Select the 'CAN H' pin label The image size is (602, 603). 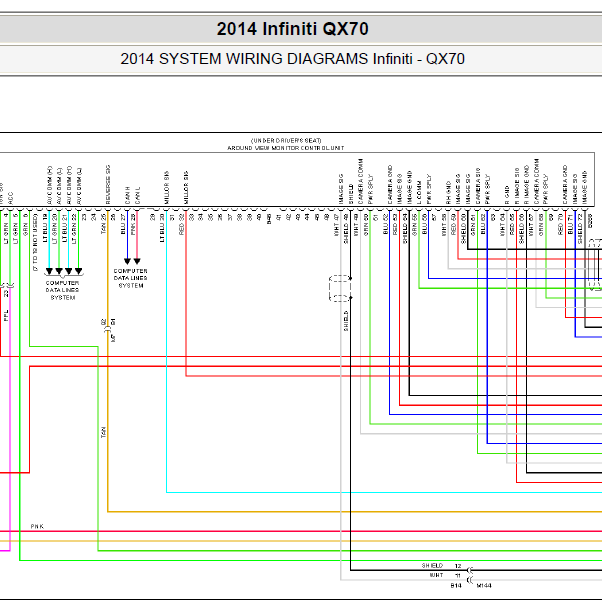[x=127, y=196]
